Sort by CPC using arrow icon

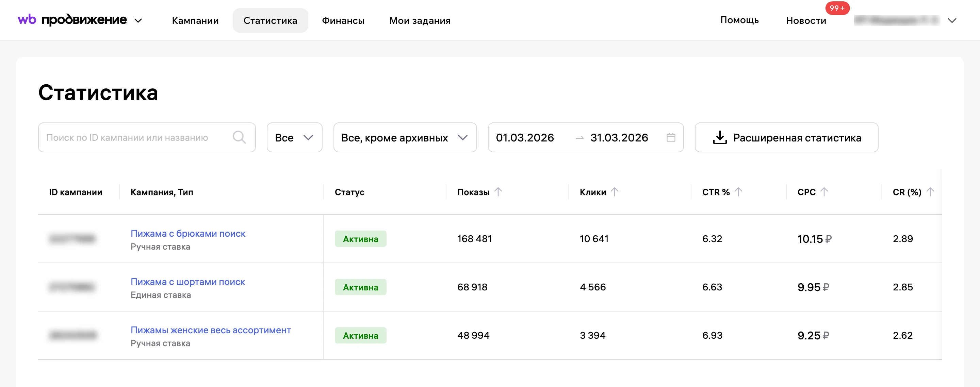point(824,192)
